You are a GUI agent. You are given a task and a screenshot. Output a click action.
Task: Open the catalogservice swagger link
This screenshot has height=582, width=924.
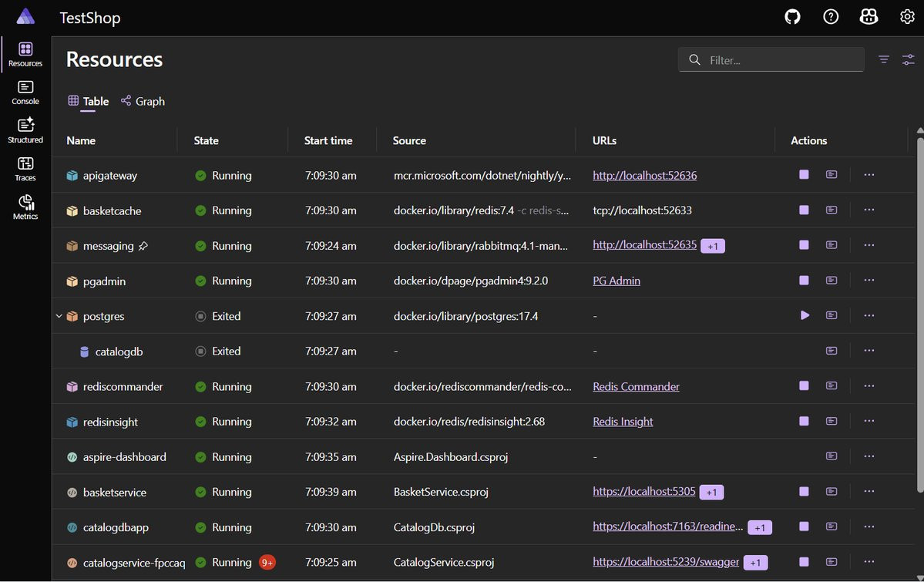[666, 562]
